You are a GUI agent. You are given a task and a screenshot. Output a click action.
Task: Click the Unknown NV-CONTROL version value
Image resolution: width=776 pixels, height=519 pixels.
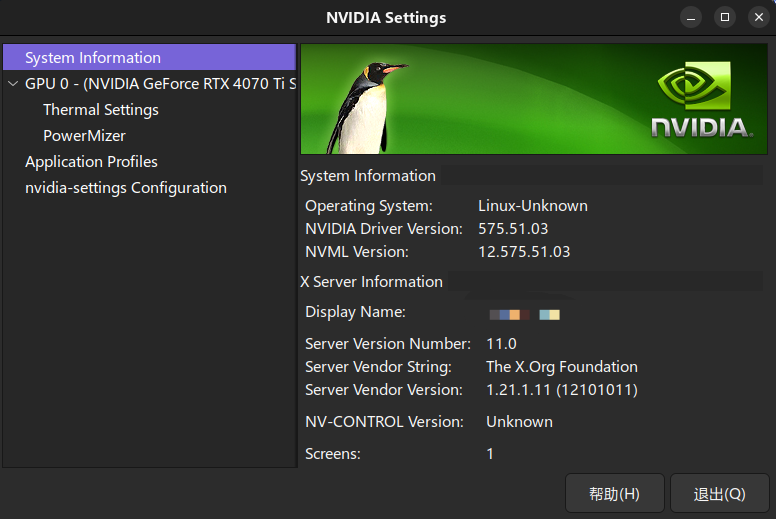tap(519, 422)
